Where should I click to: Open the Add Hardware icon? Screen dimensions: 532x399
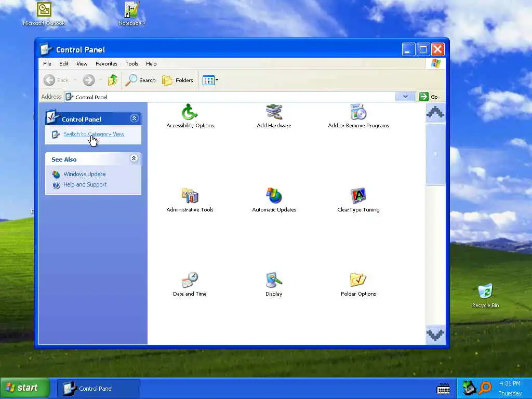[274, 112]
